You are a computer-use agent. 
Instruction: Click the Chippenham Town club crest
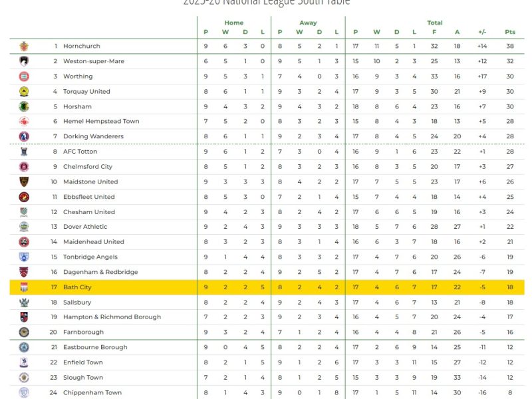coord(24,392)
